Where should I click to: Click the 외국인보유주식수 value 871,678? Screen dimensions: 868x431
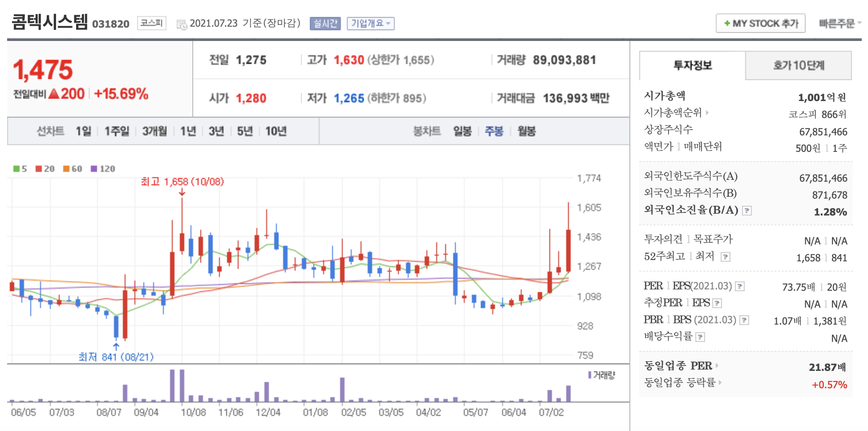(830, 195)
